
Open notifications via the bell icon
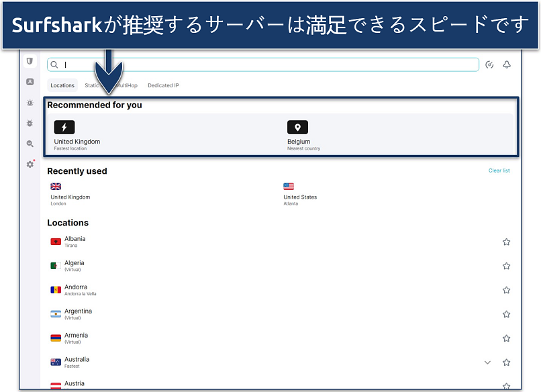[507, 64]
